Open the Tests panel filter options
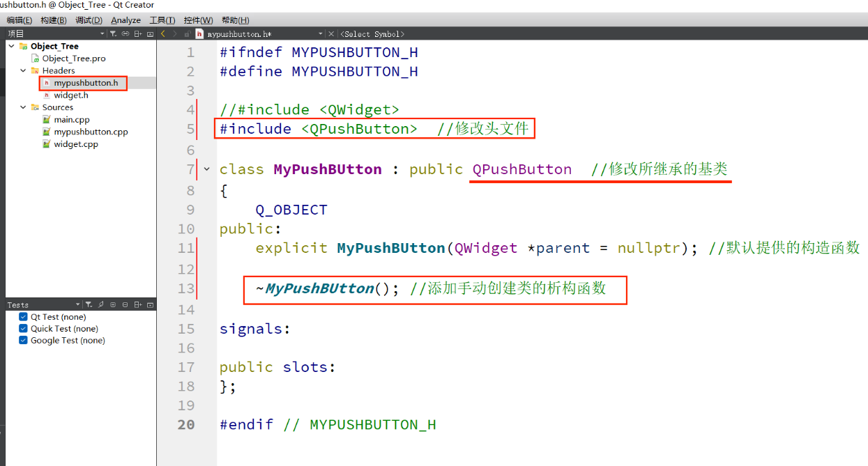Screen dimensions: 868x466 (x=90, y=305)
